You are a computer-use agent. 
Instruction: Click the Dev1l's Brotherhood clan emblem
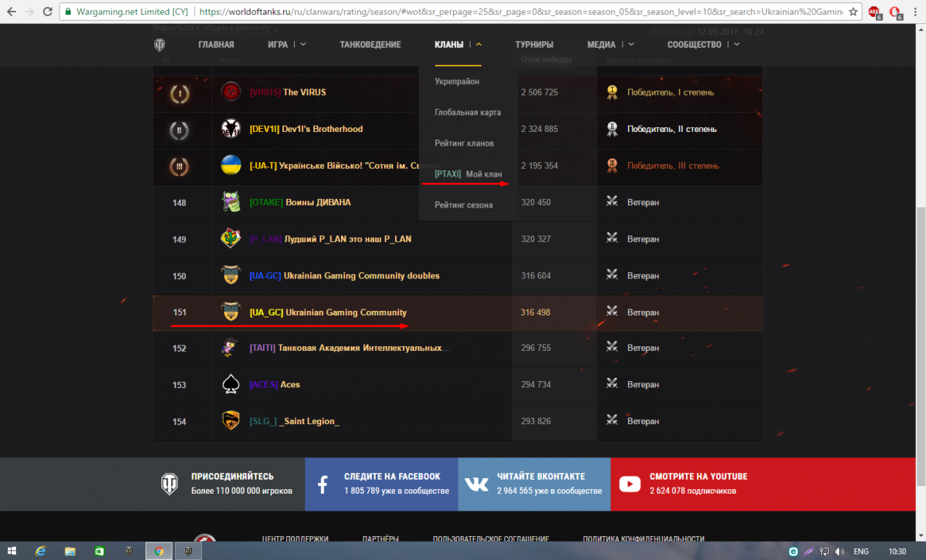click(x=230, y=129)
